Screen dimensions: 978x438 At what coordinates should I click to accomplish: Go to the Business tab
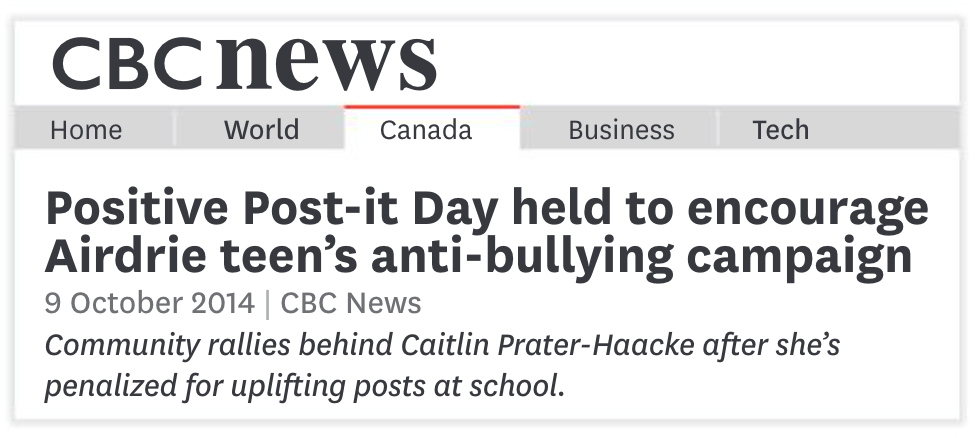pyautogui.click(x=621, y=130)
